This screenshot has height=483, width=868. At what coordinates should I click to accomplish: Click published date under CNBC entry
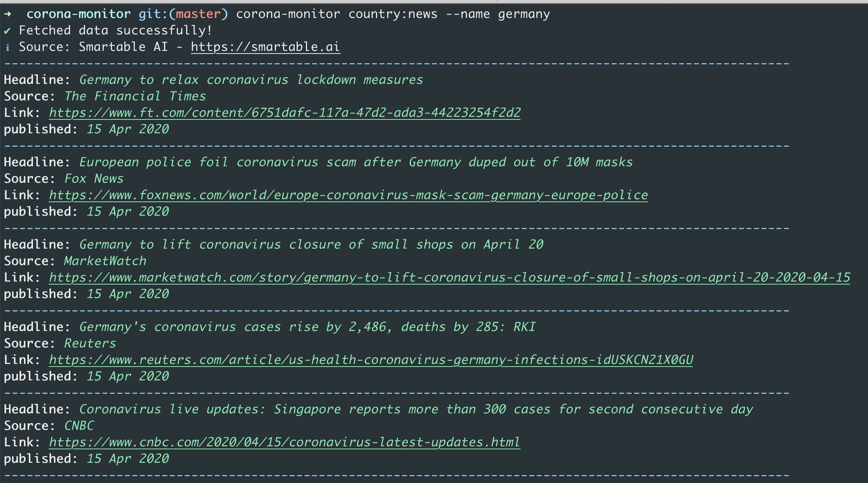tap(128, 459)
